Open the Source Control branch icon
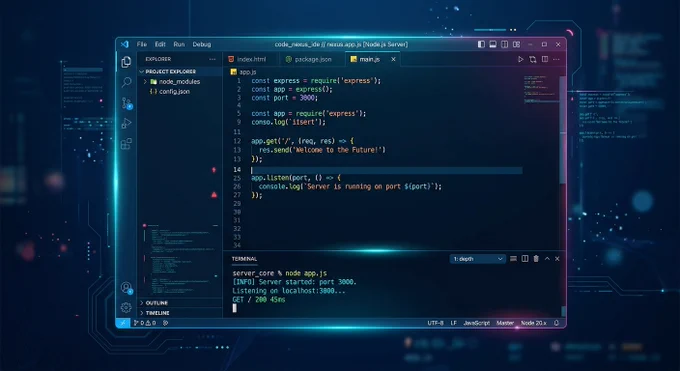 click(x=127, y=103)
